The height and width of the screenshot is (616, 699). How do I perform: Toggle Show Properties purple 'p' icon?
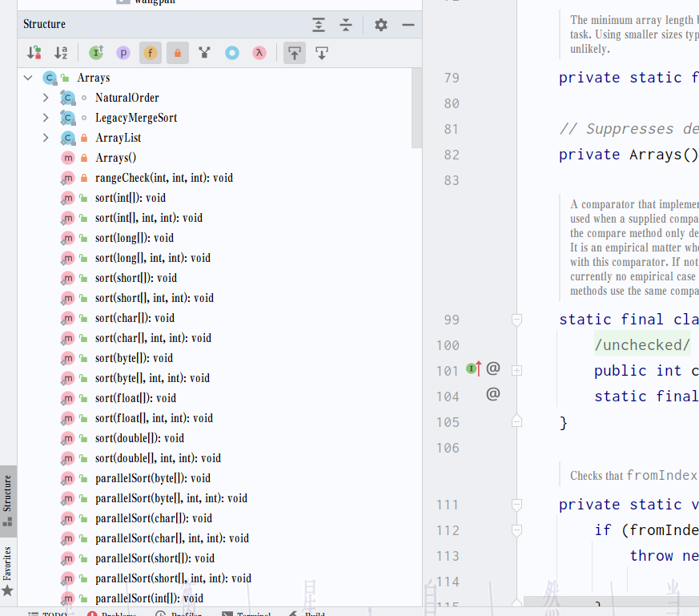pos(123,53)
